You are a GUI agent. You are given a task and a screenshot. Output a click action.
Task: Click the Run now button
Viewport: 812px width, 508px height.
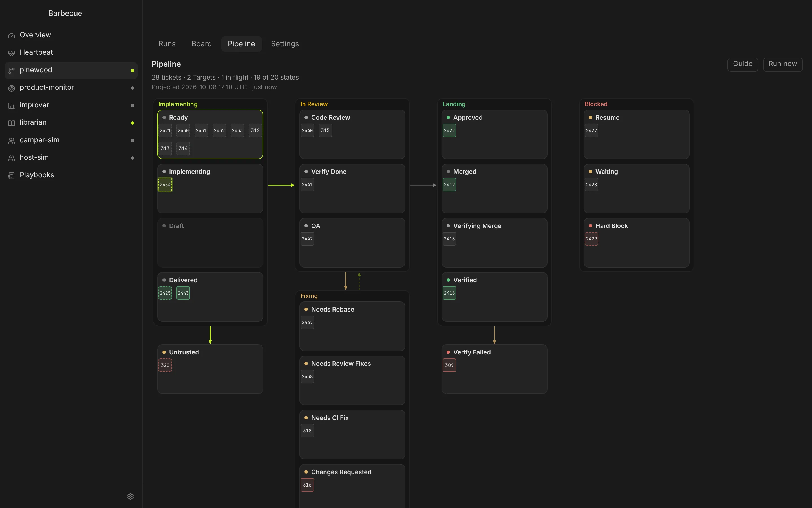click(x=782, y=64)
